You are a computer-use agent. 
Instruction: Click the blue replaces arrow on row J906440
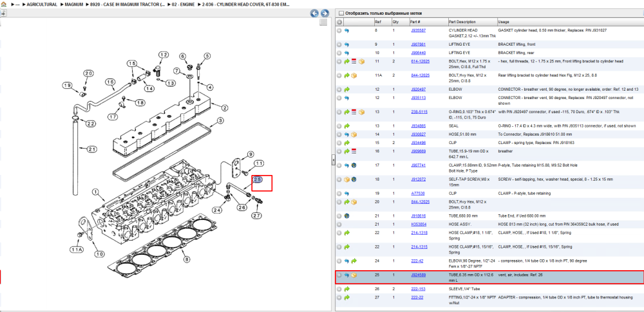click(346, 53)
